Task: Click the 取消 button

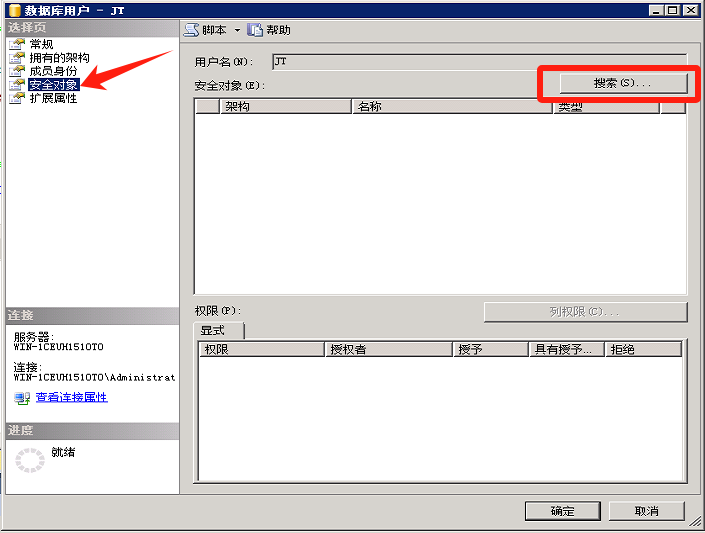Action: pos(646,511)
